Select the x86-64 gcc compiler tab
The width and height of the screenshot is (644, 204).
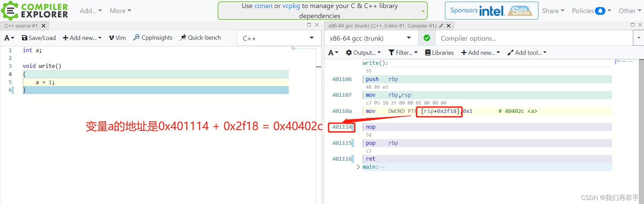point(382,26)
